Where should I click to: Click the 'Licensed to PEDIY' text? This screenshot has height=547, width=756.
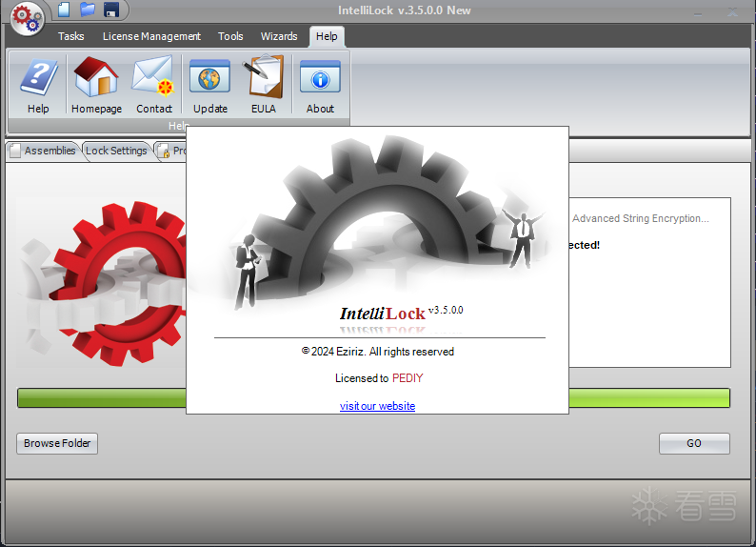[379, 378]
